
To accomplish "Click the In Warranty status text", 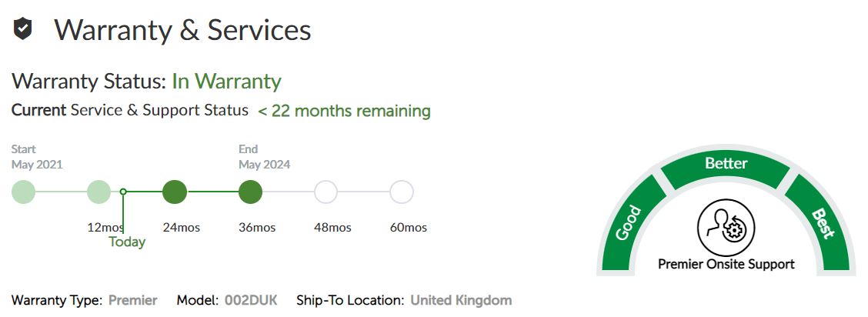I will point(226,82).
